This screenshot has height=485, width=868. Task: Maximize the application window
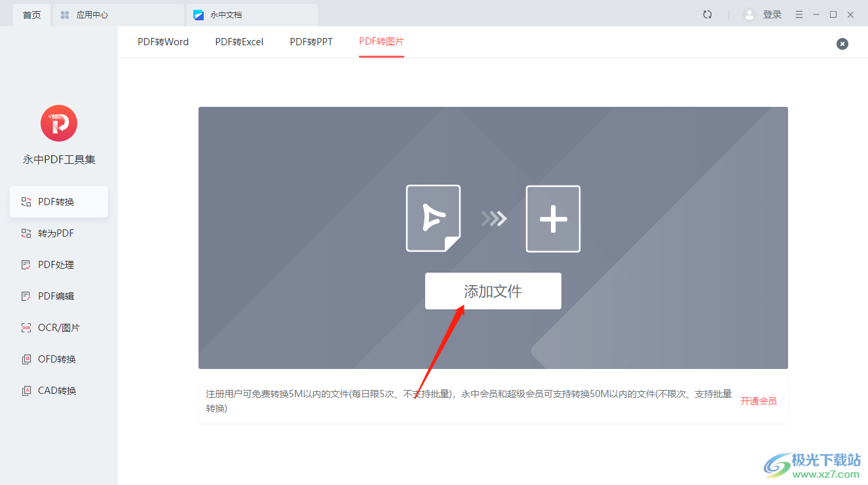pyautogui.click(x=833, y=14)
